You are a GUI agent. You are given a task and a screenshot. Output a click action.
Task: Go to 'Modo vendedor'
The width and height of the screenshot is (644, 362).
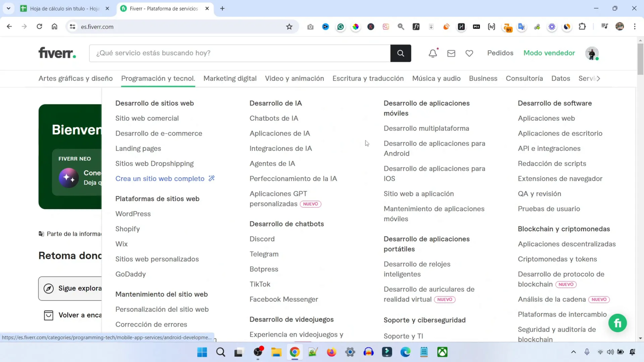point(549,53)
